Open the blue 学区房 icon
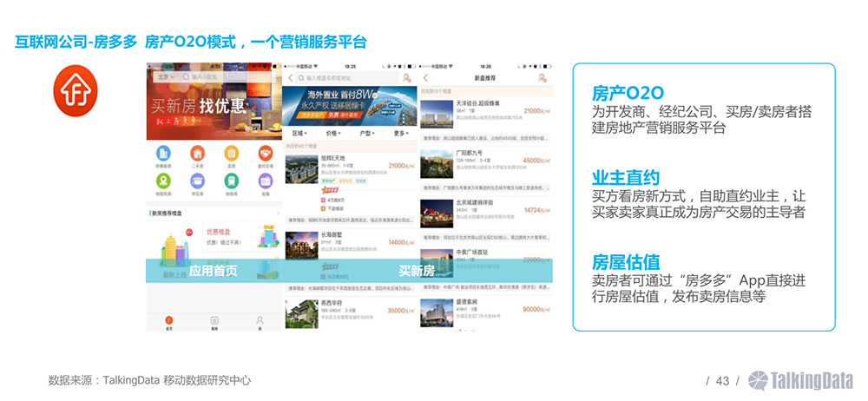Image resolution: width=868 pixels, height=401 pixels. (197, 181)
